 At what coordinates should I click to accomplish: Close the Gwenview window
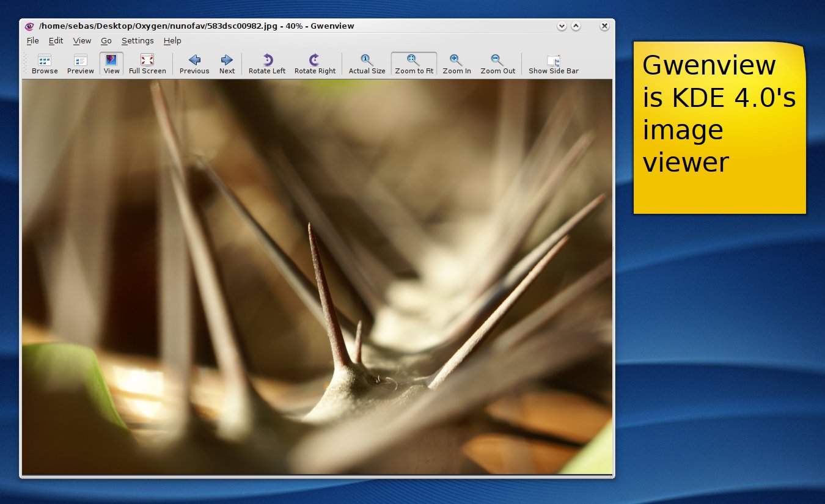(x=604, y=26)
